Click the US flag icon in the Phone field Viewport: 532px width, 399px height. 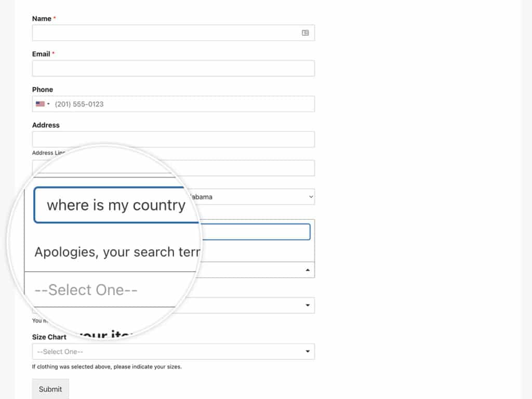pos(41,104)
